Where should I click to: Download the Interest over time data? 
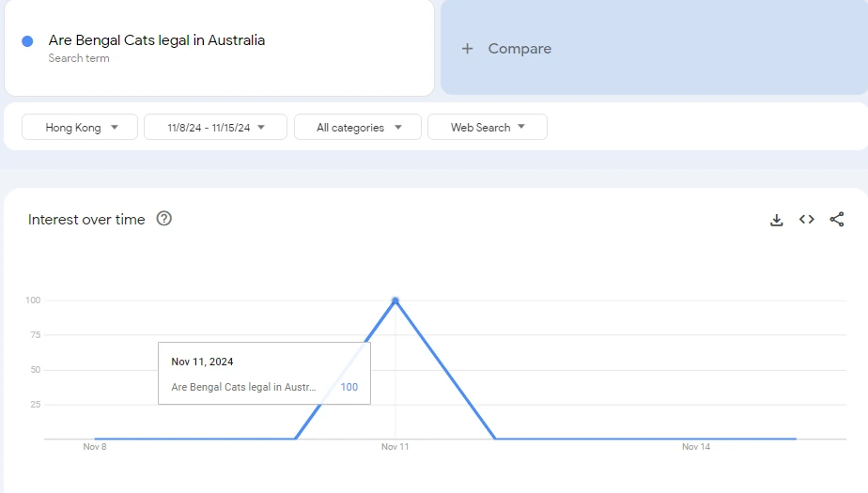776,220
